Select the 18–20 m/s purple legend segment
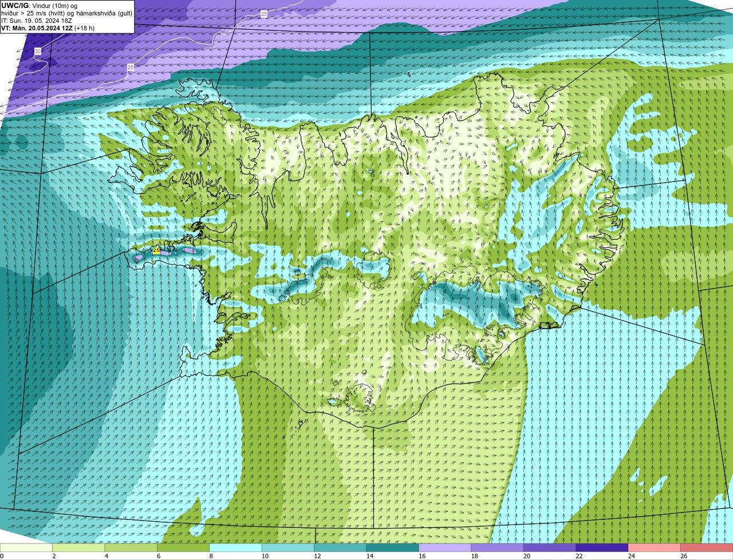Image resolution: width=733 pixels, height=560 pixels. coord(497,547)
